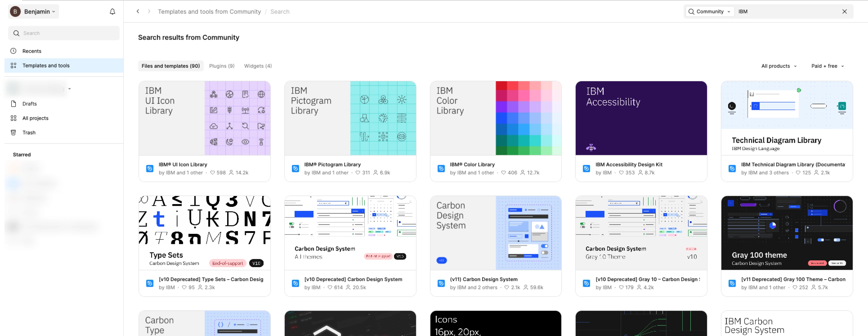Viewport: 868px width, 336px height.
Task: Open Drafts in the sidebar
Action: click(64, 104)
